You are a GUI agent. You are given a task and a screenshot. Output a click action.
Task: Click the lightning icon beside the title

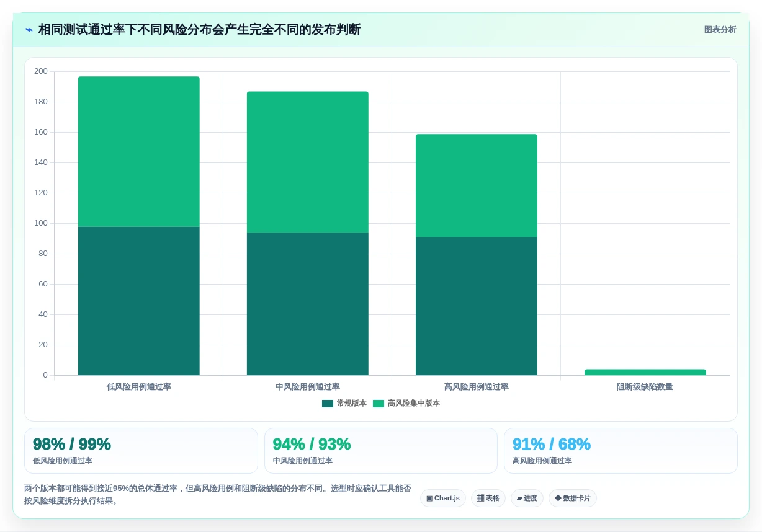[x=29, y=30]
